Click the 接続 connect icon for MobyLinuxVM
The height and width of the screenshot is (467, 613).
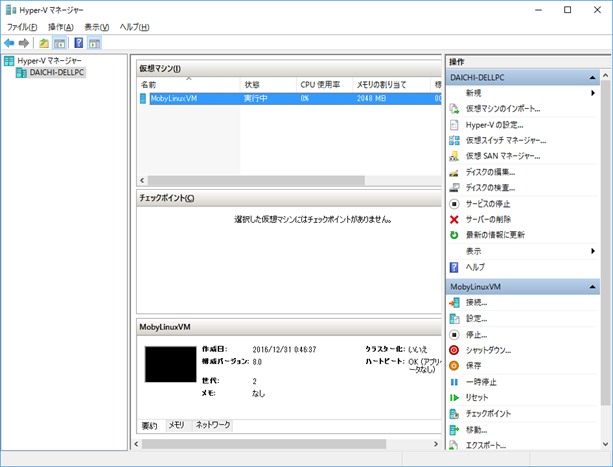click(454, 302)
